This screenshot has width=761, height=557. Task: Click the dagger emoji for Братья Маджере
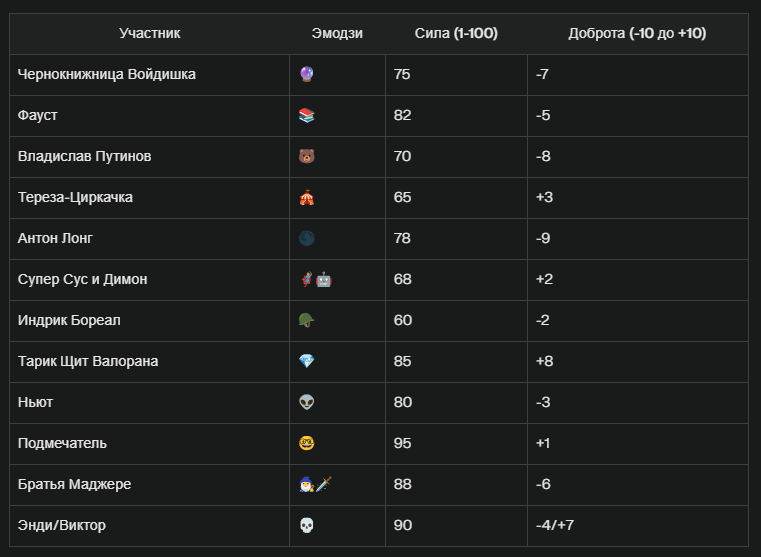tap(324, 484)
